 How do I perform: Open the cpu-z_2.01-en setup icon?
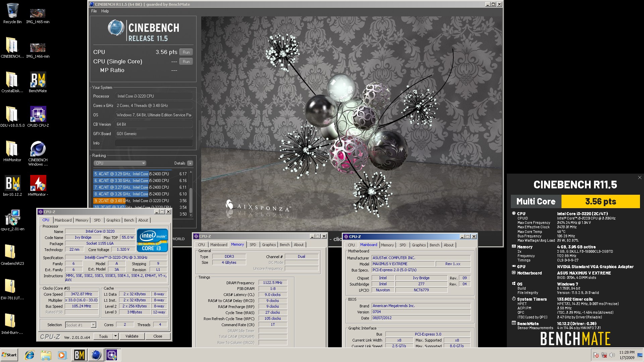click(12, 220)
